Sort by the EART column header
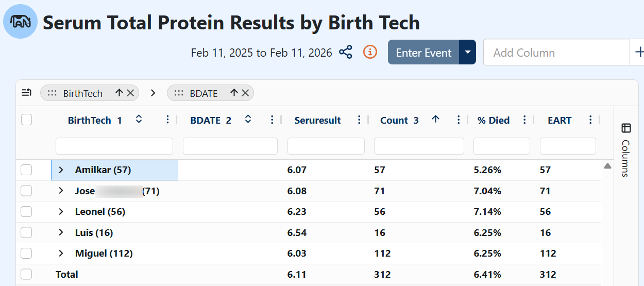This screenshot has width=644, height=286. coord(560,121)
